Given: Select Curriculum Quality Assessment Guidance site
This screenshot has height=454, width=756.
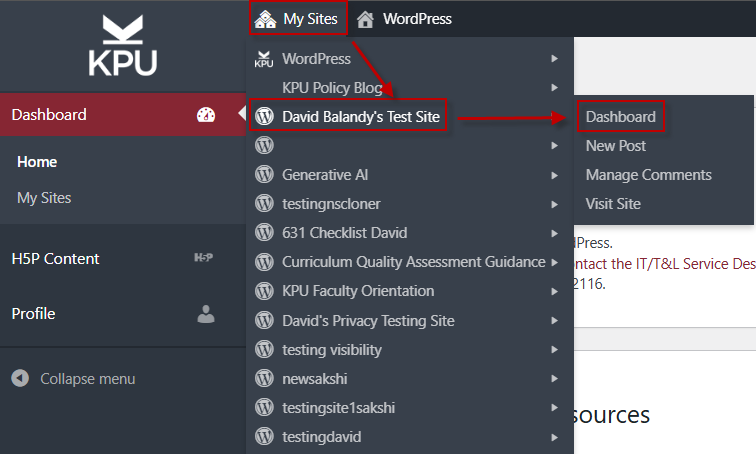Looking at the screenshot, I should click(414, 262).
